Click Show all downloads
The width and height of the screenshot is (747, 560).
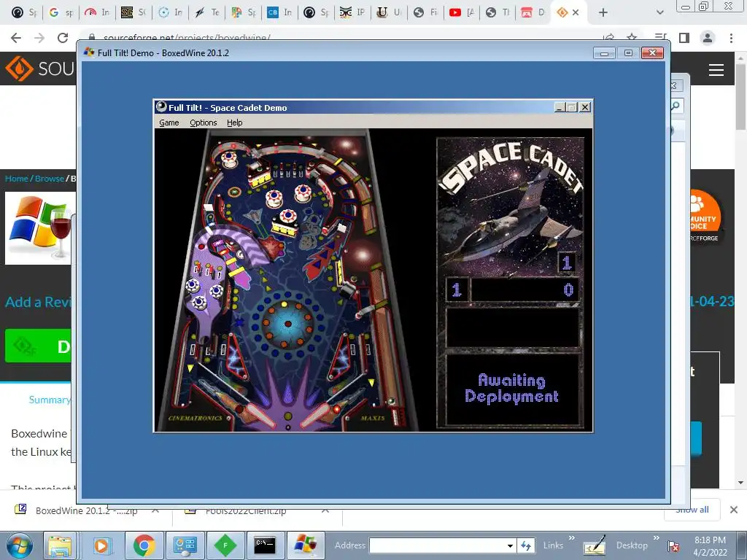[692, 510]
